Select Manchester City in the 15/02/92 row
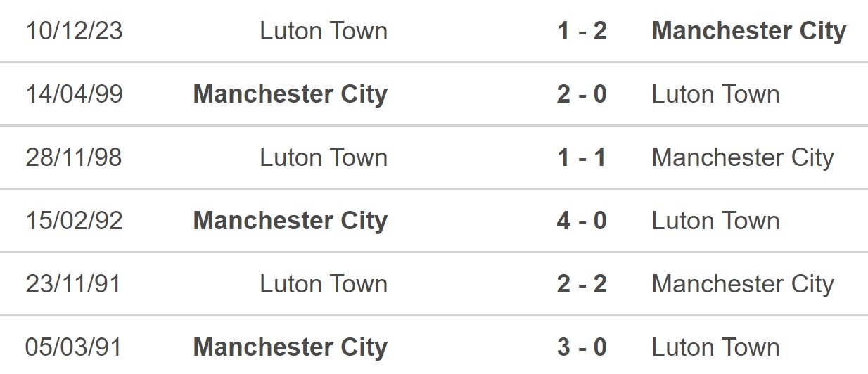The height and width of the screenshot is (374, 868). (291, 221)
